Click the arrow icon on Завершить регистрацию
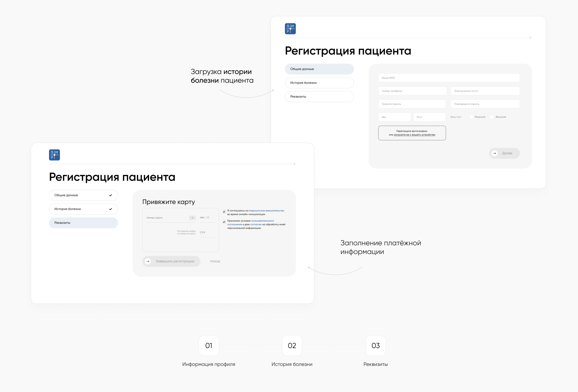Screen dimensions: 578x392 click(x=148, y=261)
